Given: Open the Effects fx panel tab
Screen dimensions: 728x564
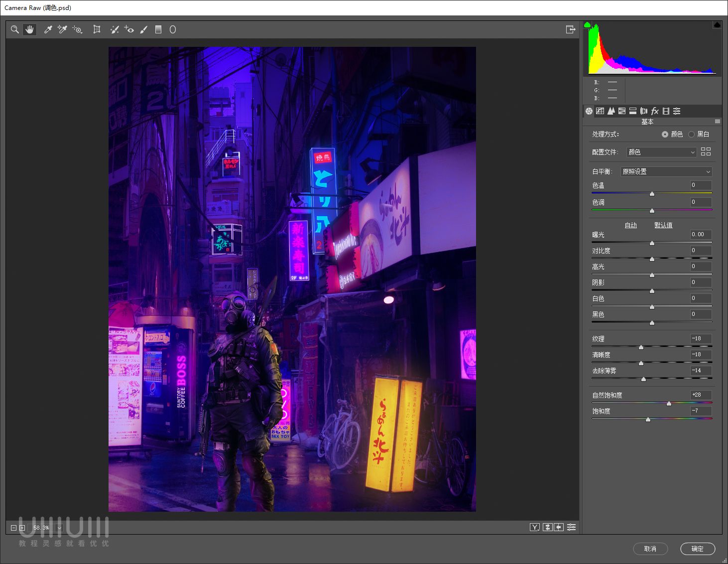Looking at the screenshot, I should click(655, 111).
